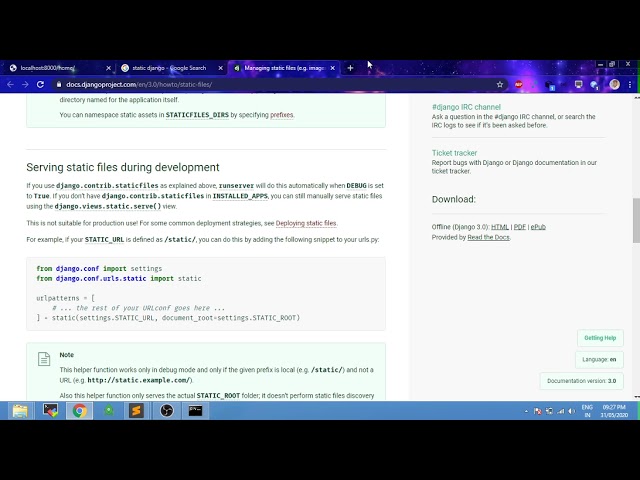640x480 pixels.
Task: Open the Language: en selector
Action: 599,360
